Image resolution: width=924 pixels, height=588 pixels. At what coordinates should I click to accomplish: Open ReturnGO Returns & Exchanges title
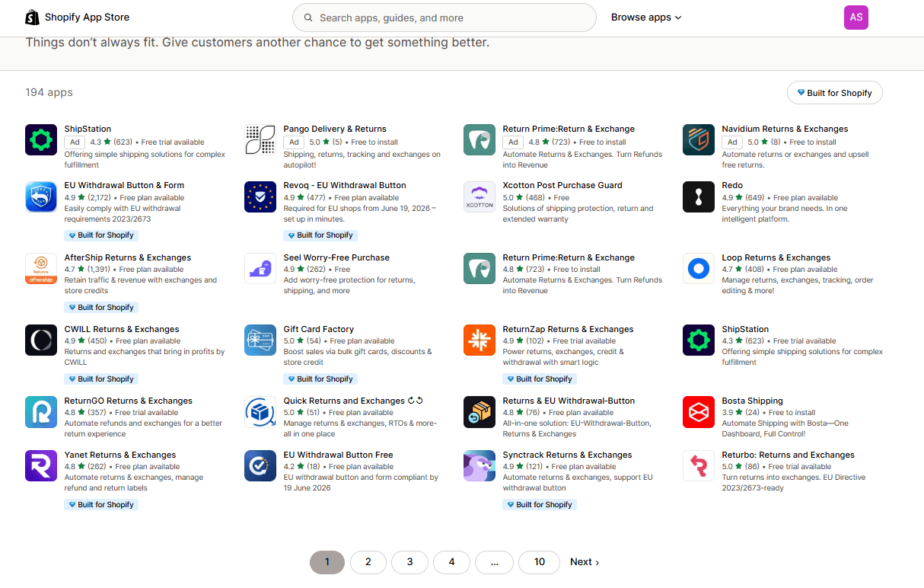point(129,401)
